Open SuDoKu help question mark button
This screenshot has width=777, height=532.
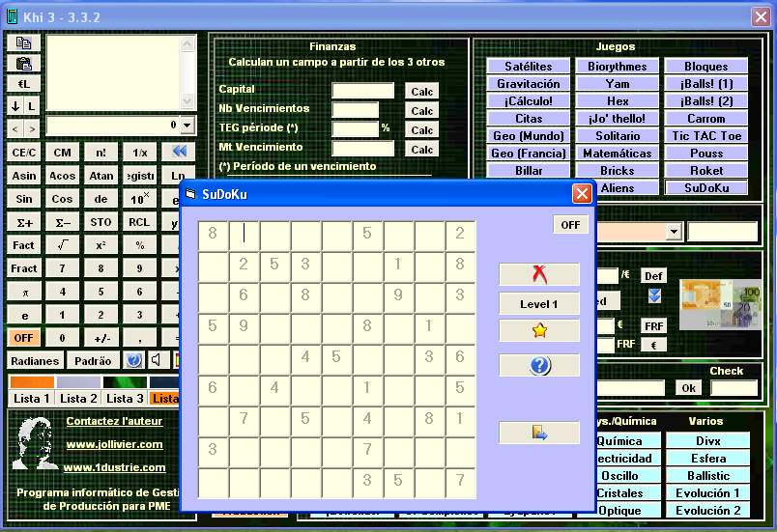click(x=539, y=365)
